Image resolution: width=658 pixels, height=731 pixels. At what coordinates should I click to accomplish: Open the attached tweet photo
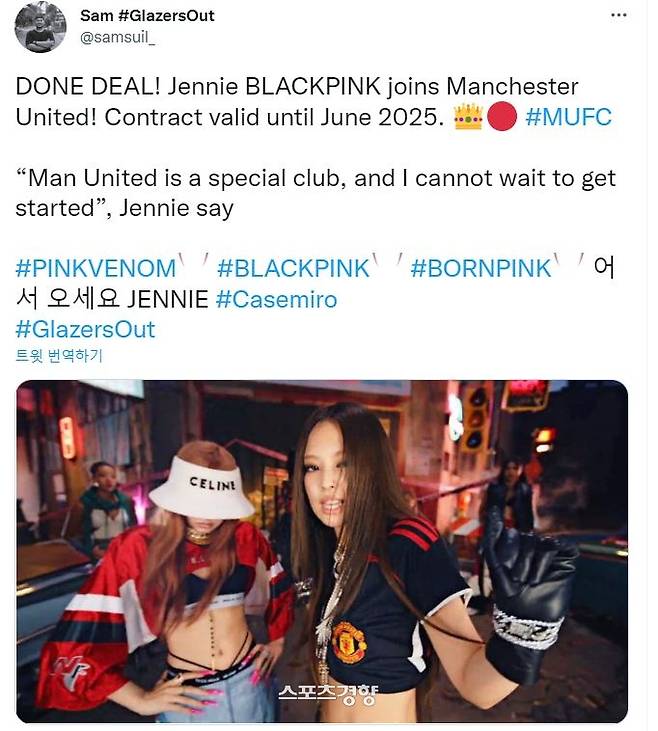(x=322, y=552)
